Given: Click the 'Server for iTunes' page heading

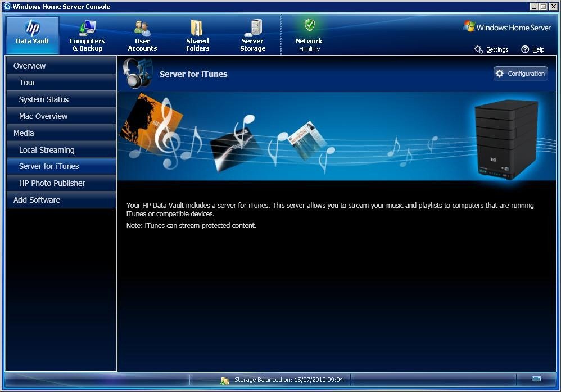Looking at the screenshot, I should coord(193,74).
